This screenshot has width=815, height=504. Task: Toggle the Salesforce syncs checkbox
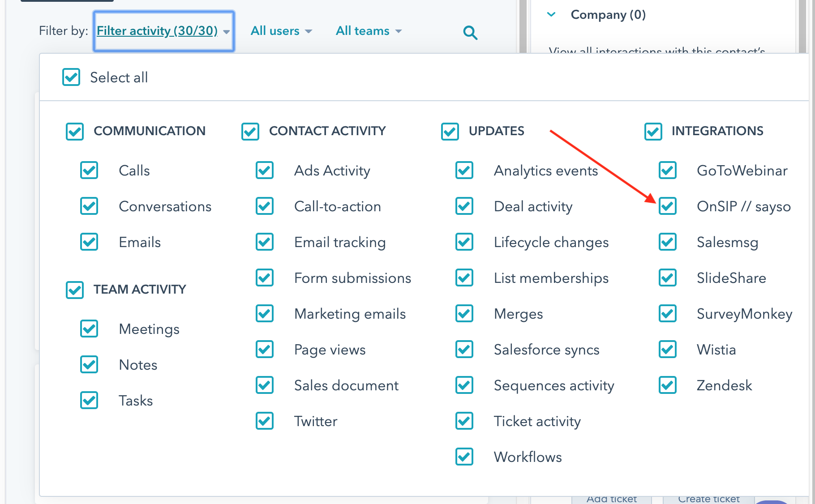pos(464,349)
